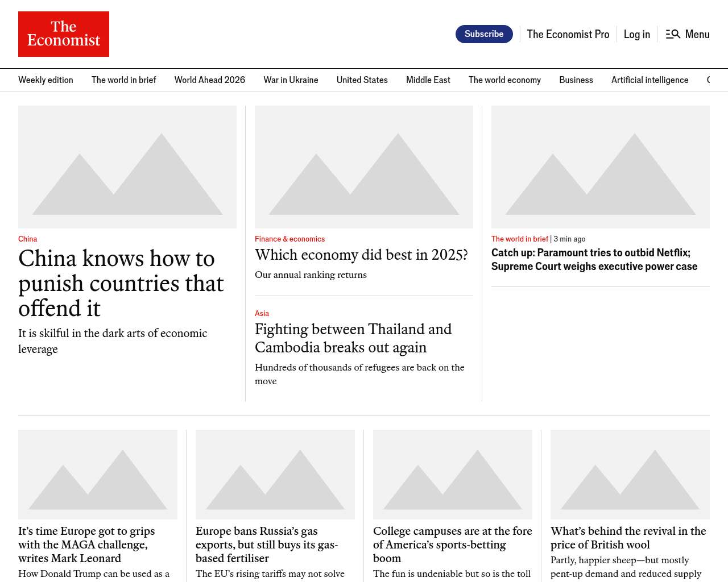Select World Ahead 2026 in navigation
The image size is (728, 582).
[209, 80]
